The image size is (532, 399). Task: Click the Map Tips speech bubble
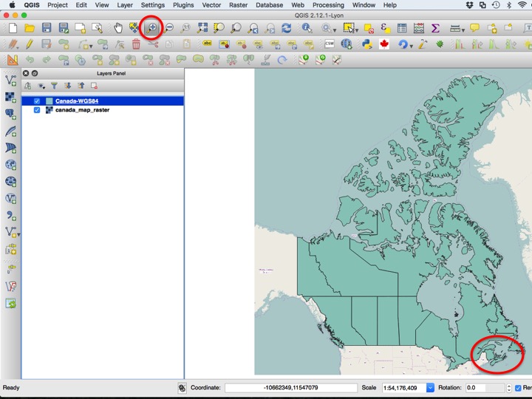point(474,28)
